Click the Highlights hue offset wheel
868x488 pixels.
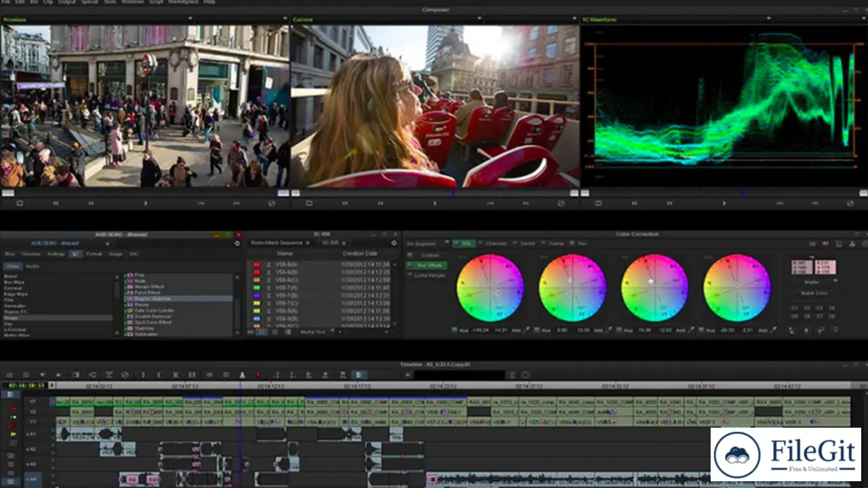click(x=654, y=287)
